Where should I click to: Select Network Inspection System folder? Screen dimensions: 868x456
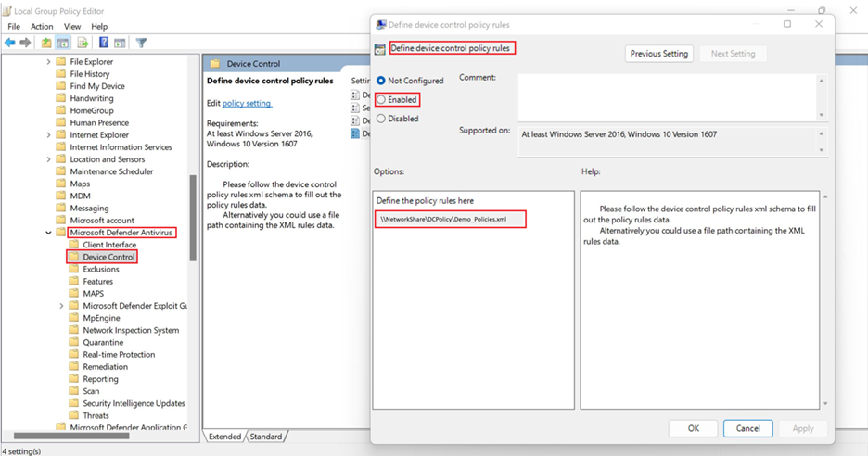(131, 330)
